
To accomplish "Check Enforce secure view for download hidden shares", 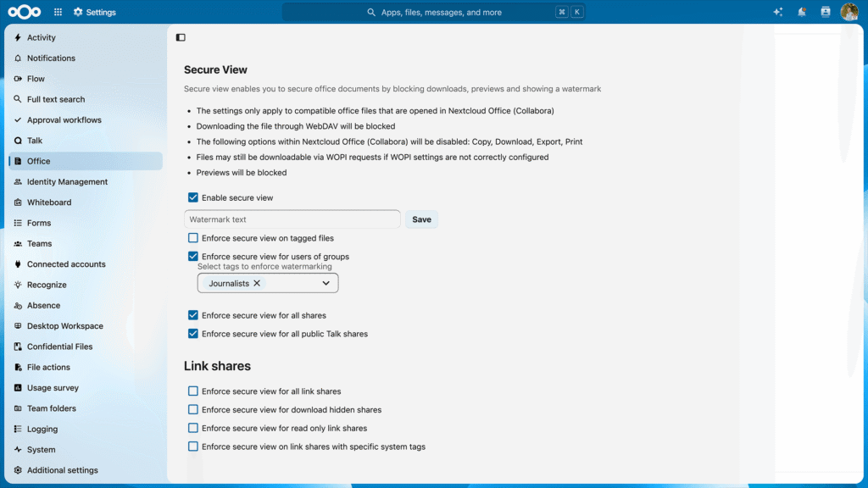I will point(192,409).
